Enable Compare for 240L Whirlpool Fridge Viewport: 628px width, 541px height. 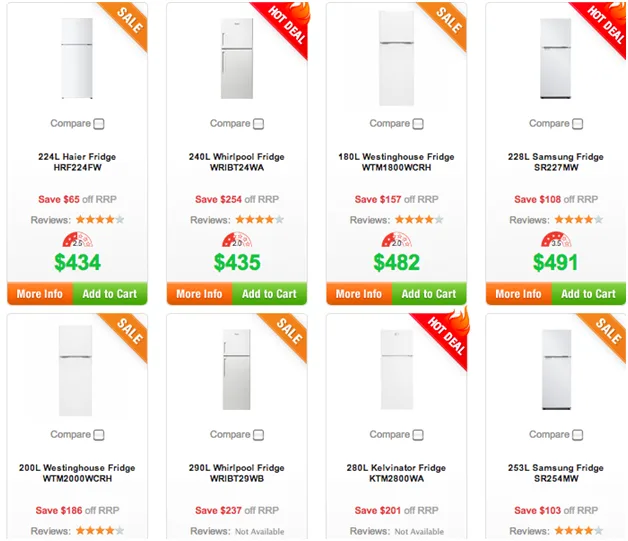[x=259, y=125]
